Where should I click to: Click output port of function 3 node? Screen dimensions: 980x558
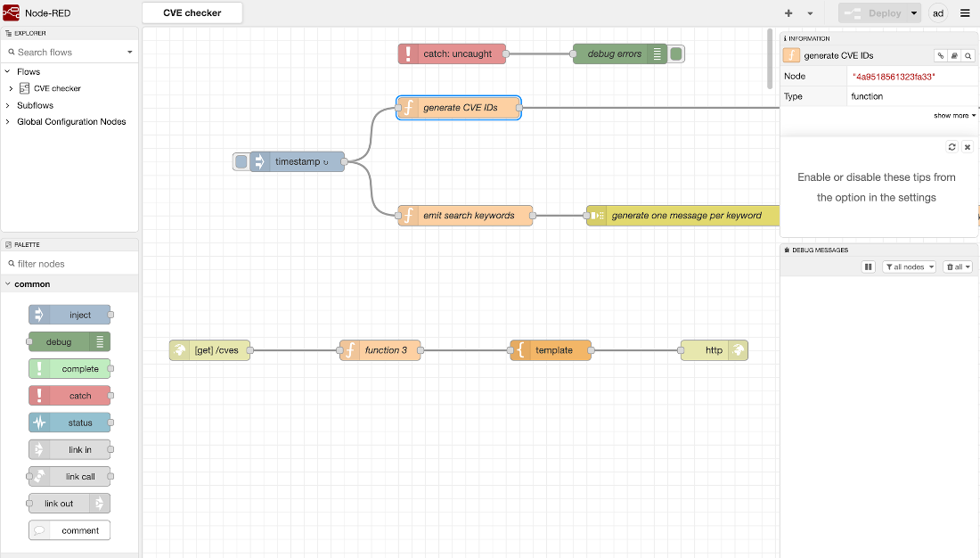pos(421,350)
